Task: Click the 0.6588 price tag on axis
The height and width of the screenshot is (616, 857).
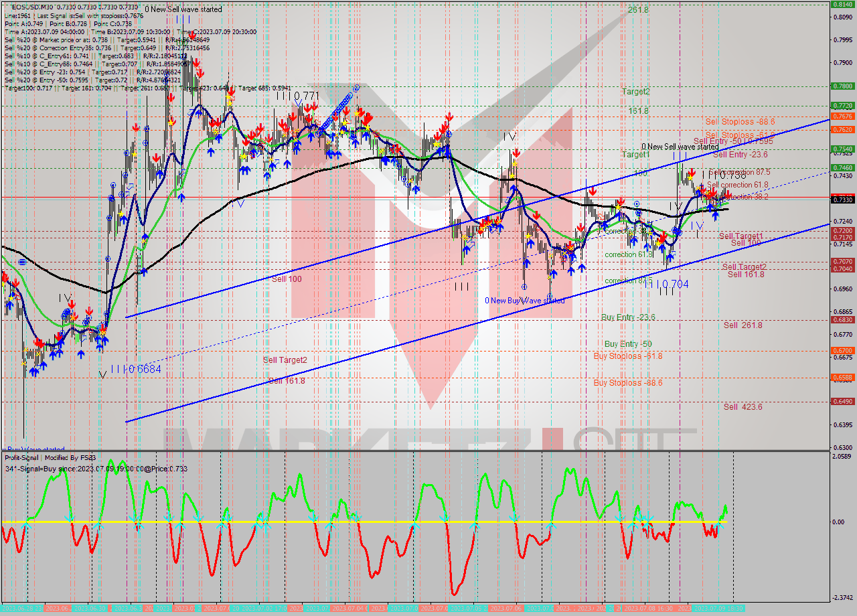Action: [842, 377]
